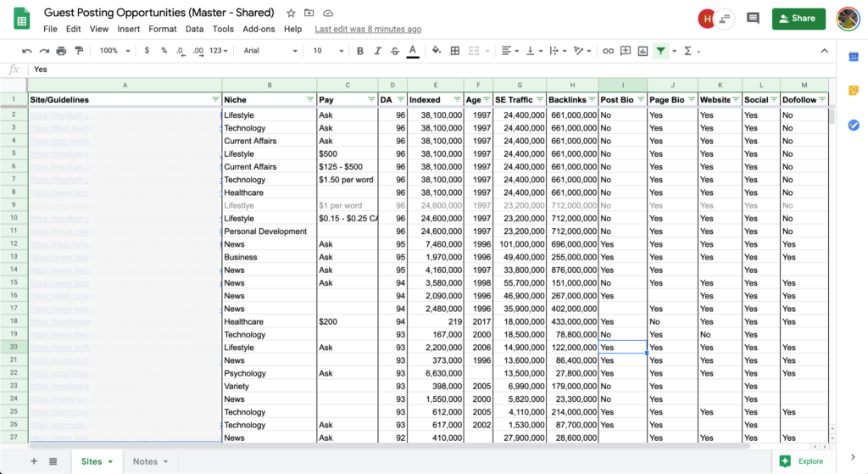Open the fill color bucket

point(437,50)
